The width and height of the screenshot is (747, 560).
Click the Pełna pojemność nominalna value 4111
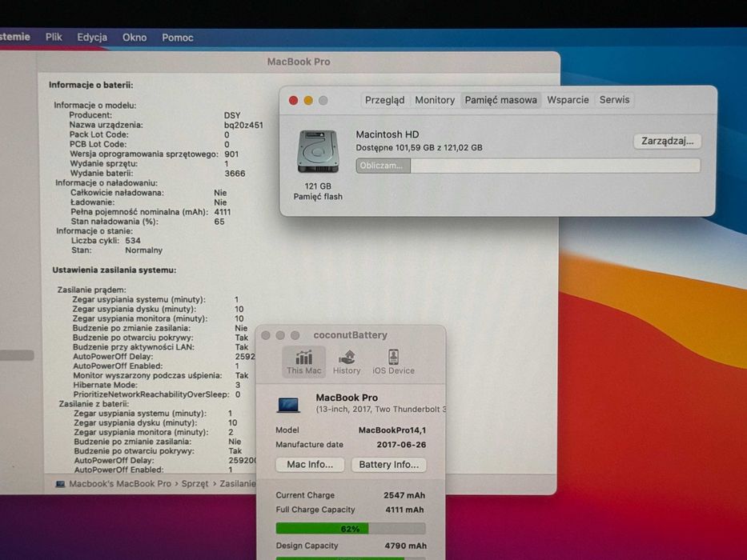coord(223,212)
